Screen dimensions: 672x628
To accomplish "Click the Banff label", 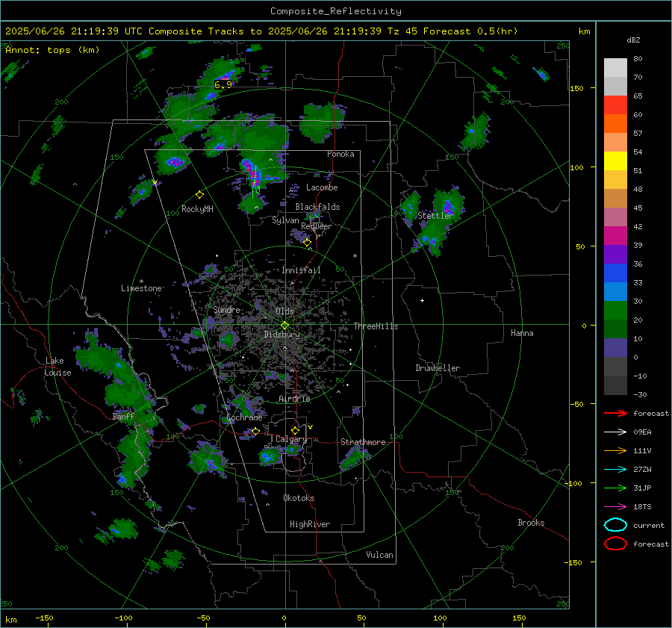I will click(123, 417).
